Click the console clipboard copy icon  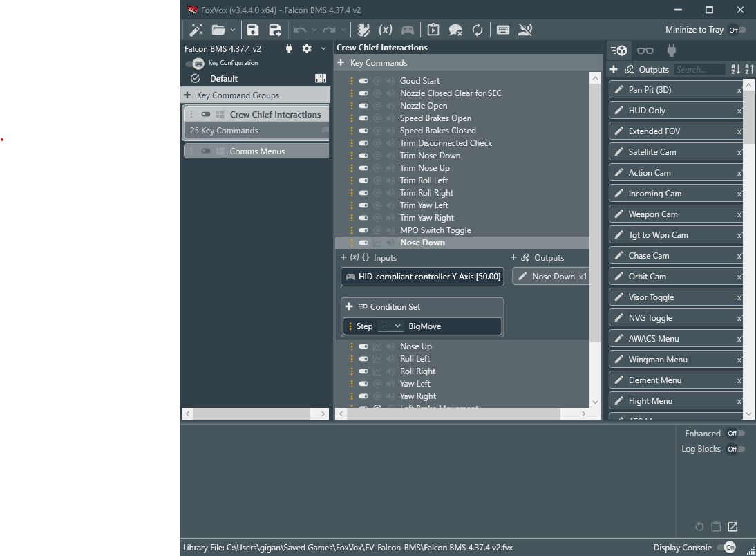tap(717, 526)
